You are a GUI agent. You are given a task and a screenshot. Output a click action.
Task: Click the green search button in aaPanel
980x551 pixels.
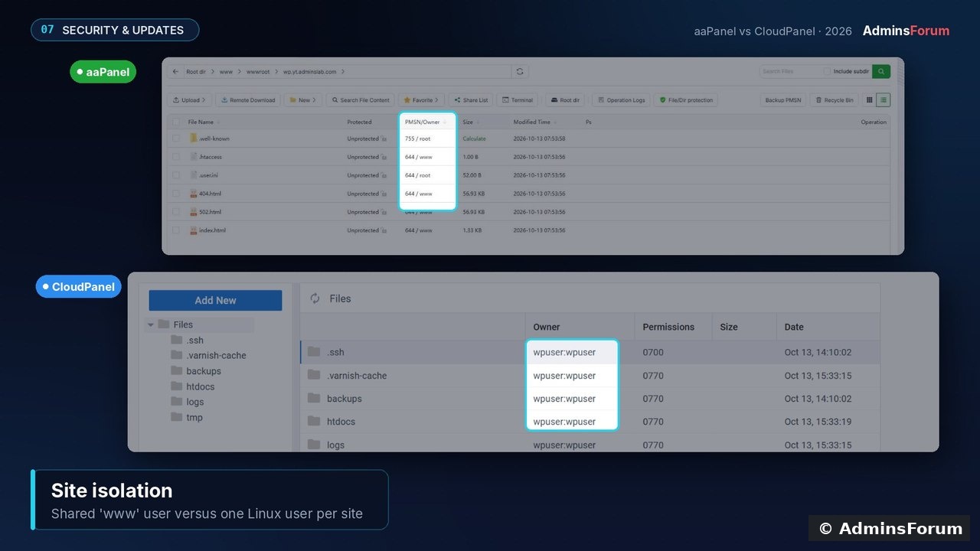tap(881, 71)
